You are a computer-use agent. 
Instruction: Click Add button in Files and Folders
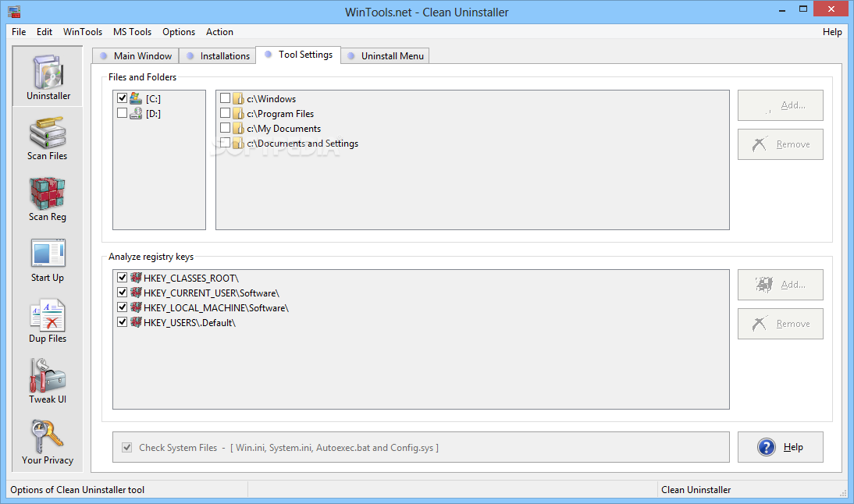click(781, 105)
